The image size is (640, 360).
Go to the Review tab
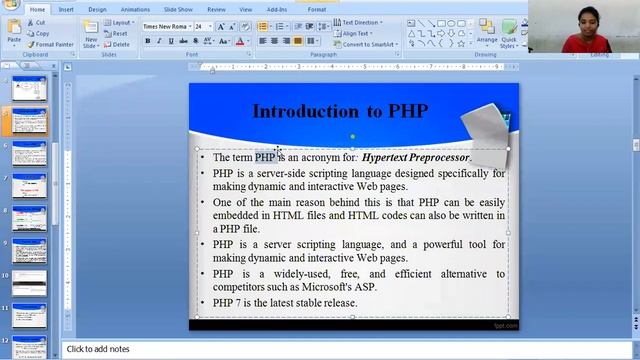[216, 9]
